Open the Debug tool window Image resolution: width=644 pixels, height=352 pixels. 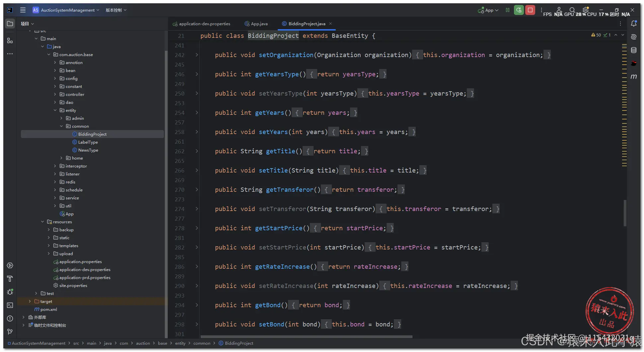click(10, 292)
